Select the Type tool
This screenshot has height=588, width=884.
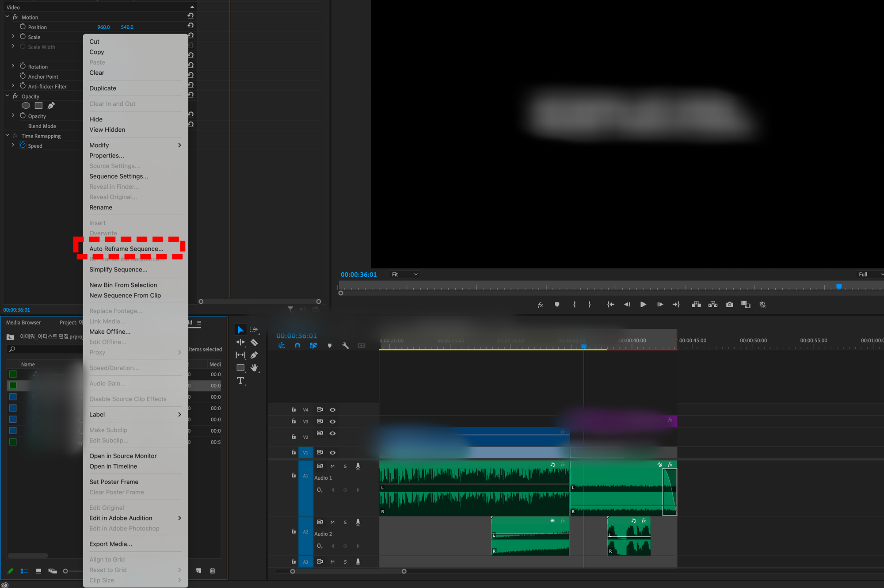[240, 381]
